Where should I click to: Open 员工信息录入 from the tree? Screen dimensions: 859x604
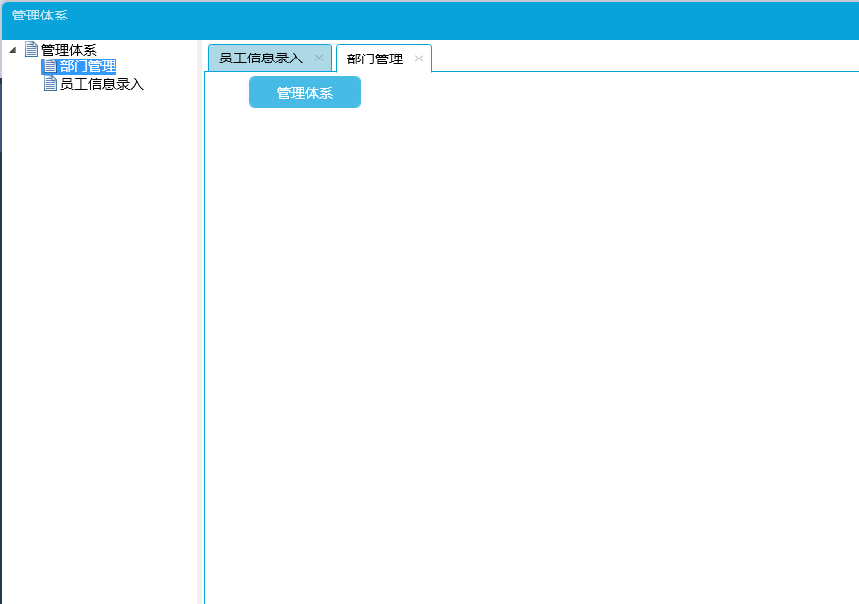101,85
